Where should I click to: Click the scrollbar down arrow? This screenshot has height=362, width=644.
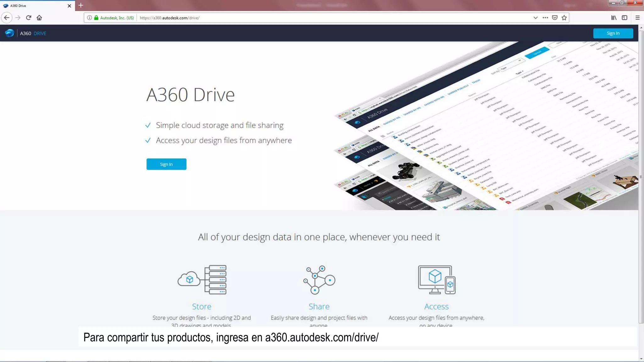click(641, 359)
